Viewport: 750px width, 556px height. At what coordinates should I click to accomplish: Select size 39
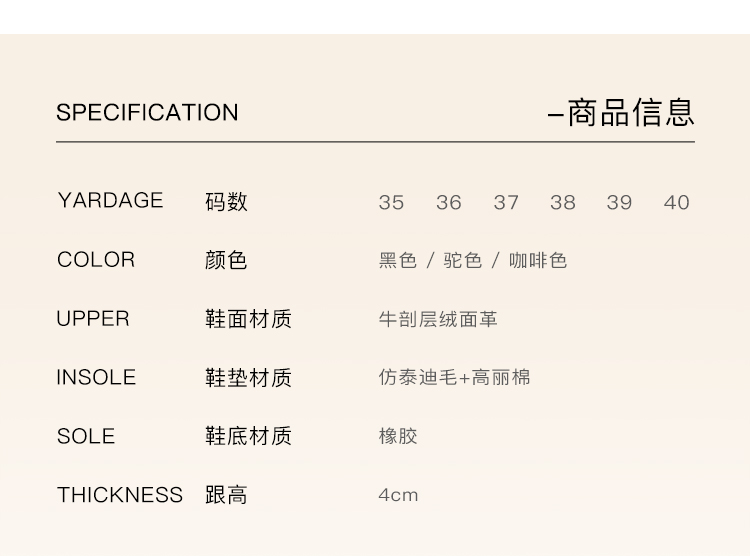[619, 203]
